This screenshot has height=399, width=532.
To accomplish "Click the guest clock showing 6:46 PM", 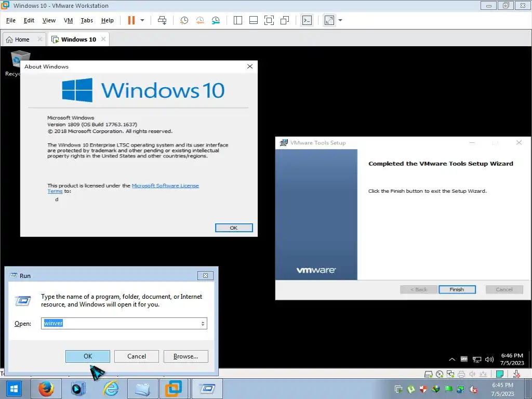I will 512,359.
